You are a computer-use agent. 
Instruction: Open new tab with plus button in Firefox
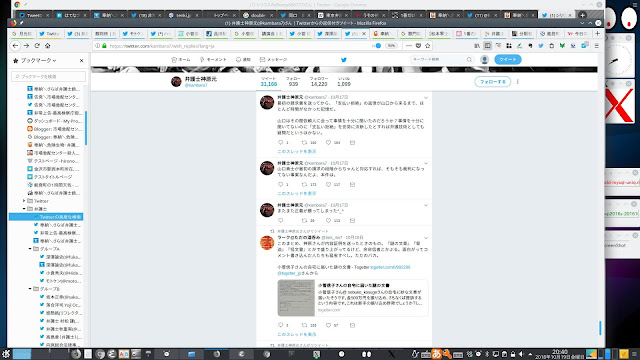pos(597,33)
